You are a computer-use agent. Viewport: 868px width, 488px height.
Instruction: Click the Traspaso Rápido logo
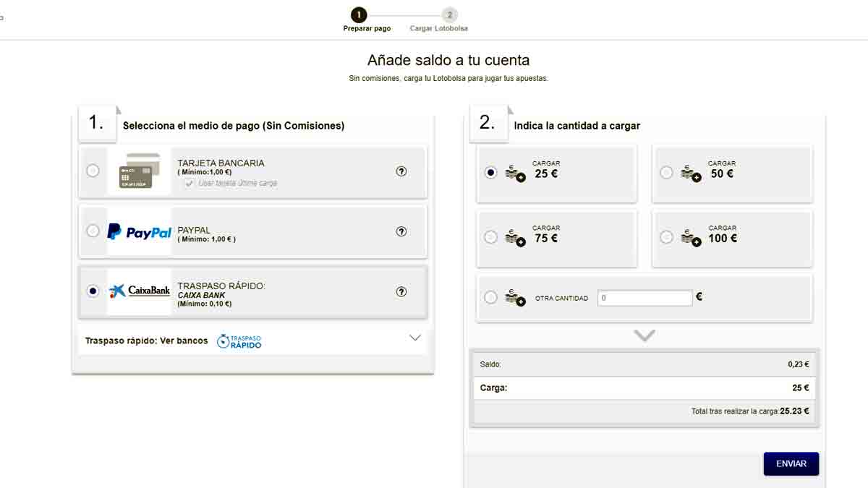pyautogui.click(x=239, y=341)
